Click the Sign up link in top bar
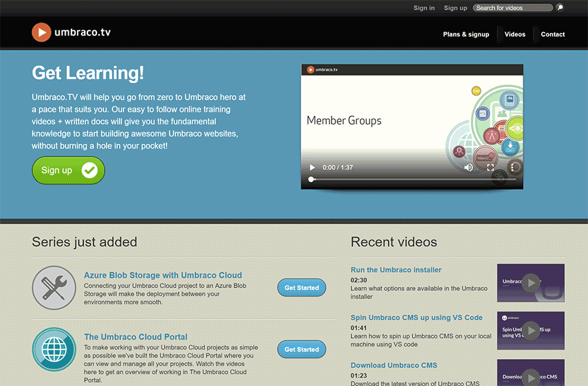The width and height of the screenshot is (588, 386). tap(456, 7)
